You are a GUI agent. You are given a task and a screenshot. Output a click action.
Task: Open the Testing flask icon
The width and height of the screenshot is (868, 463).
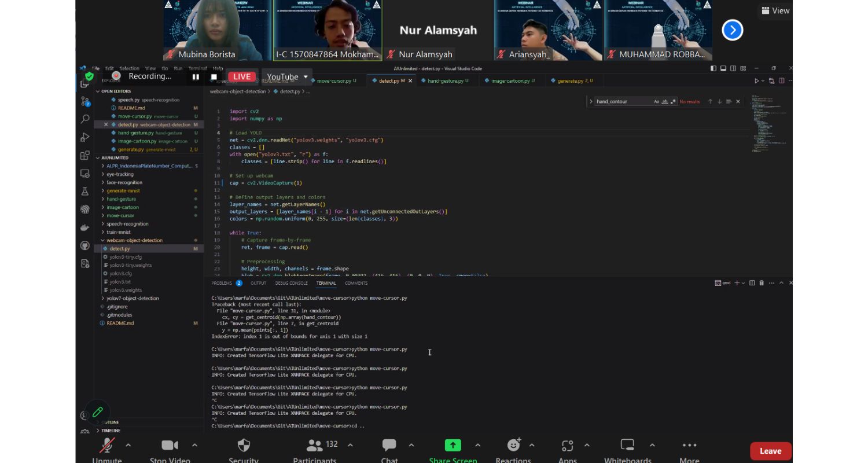[x=85, y=192]
